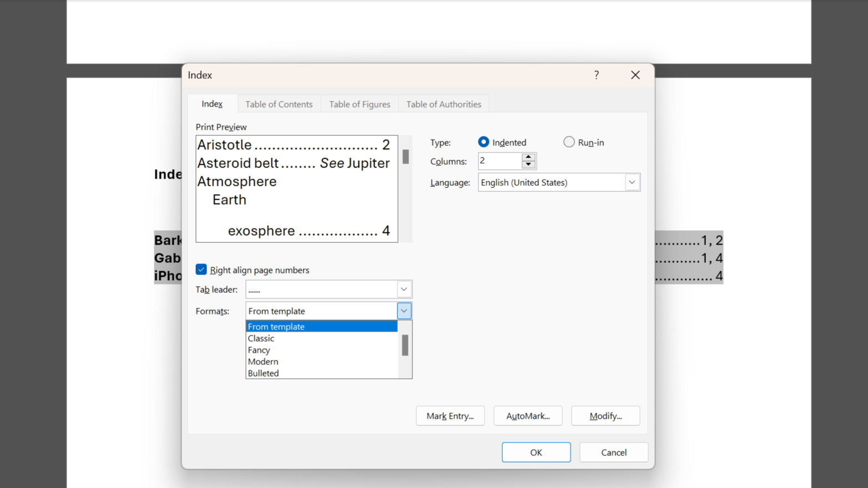The height and width of the screenshot is (488, 868).
Task: Click the Mark Entry button
Action: click(x=450, y=416)
